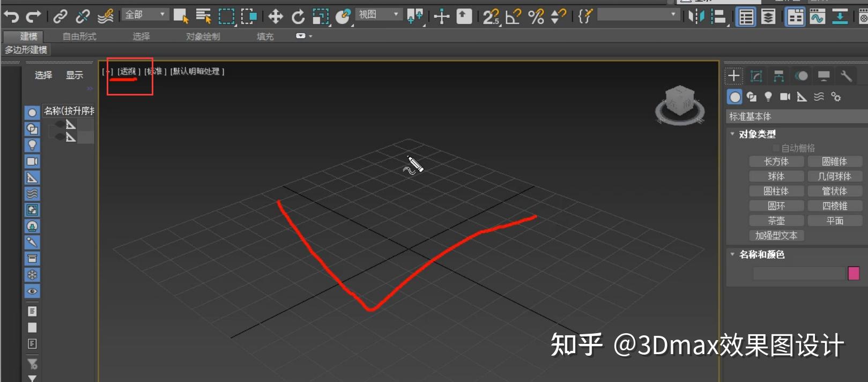The image size is (868, 382).
Task: Switch to the 自由形式 ribbon tab
Action: pos(79,36)
